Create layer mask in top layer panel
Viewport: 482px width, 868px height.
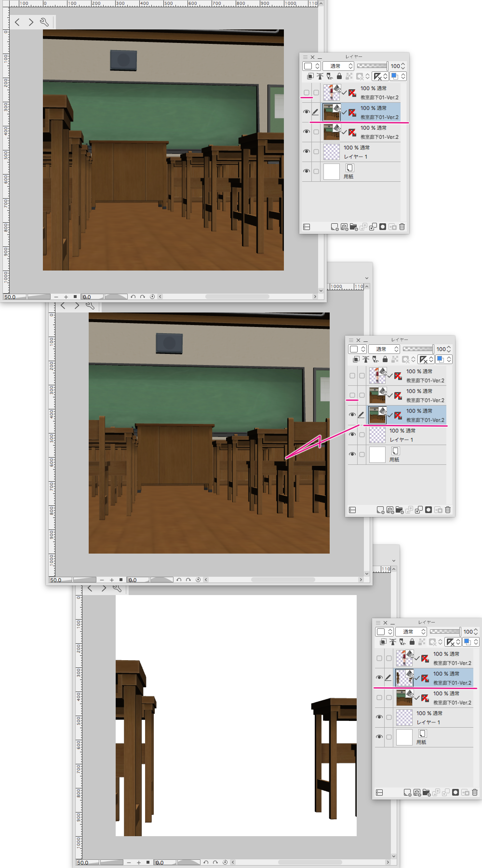click(383, 227)
